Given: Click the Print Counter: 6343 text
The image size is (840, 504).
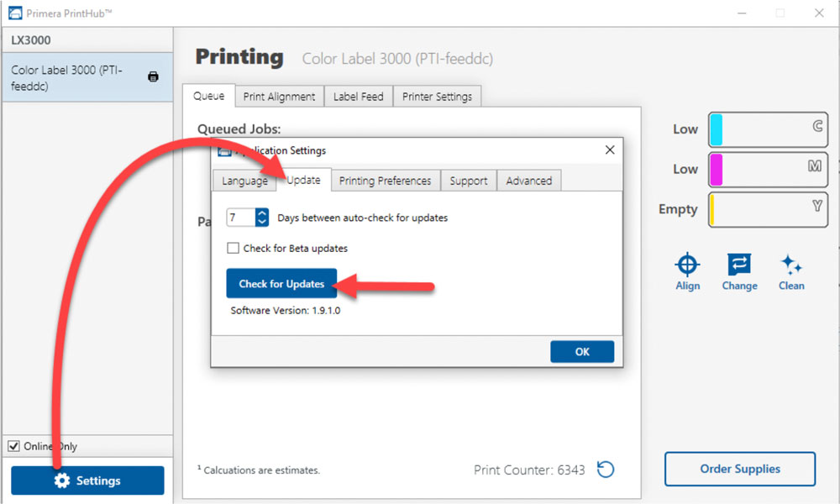Looking at the screenshot, I should tap(529, 470).
